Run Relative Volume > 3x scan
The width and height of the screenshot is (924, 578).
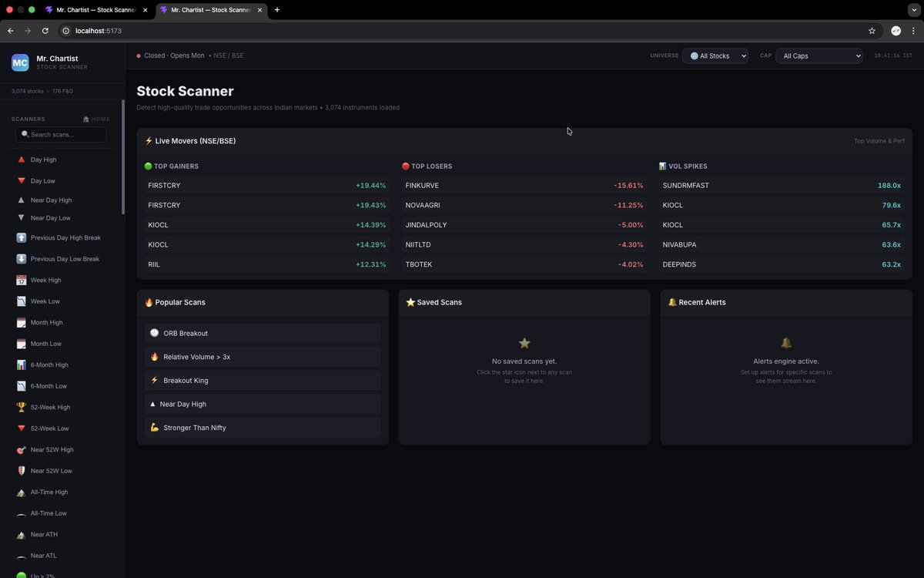263,357
